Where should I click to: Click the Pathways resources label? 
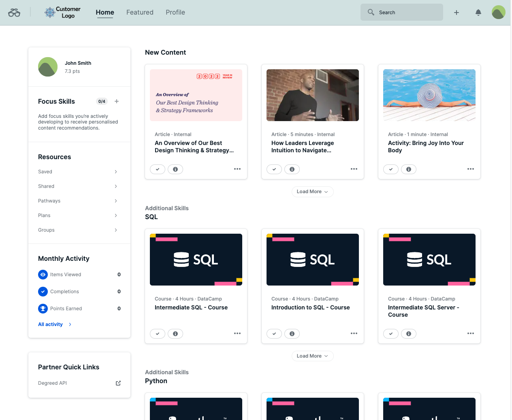coord(49,201)
